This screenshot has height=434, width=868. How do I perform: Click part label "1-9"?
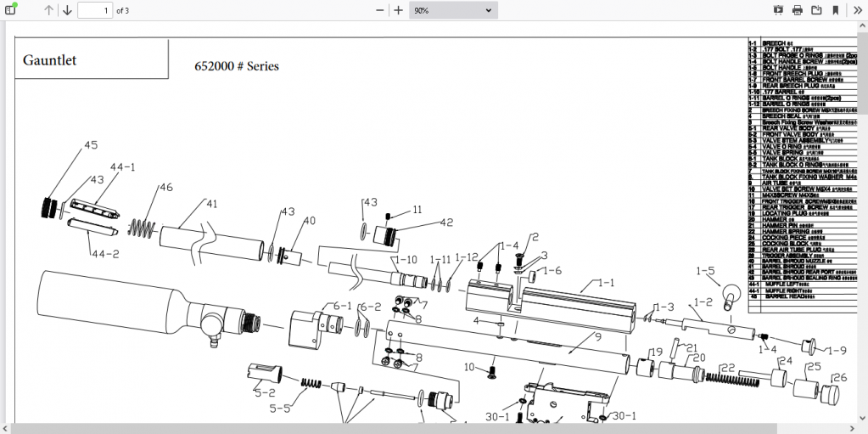[837, 350]
